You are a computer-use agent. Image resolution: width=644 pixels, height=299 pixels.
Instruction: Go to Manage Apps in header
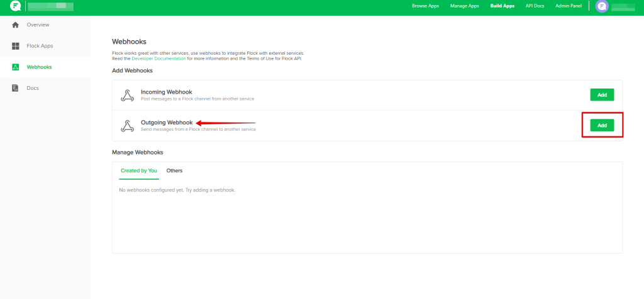click(464, 6)
